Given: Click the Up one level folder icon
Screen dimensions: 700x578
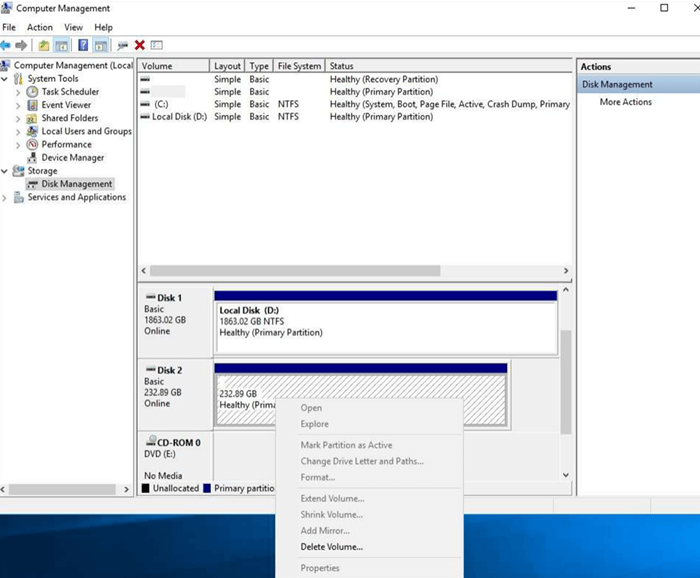Looking at the screenshot, I should [x=44, y=45].
